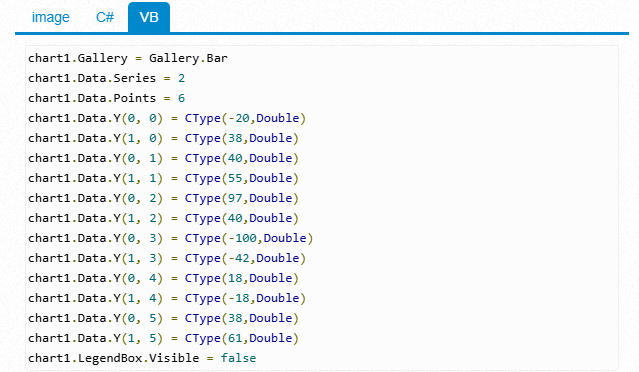This screenshot has height=372, width=639.
Task: Click the CType(97,Double) line
Action: (163, 198)
